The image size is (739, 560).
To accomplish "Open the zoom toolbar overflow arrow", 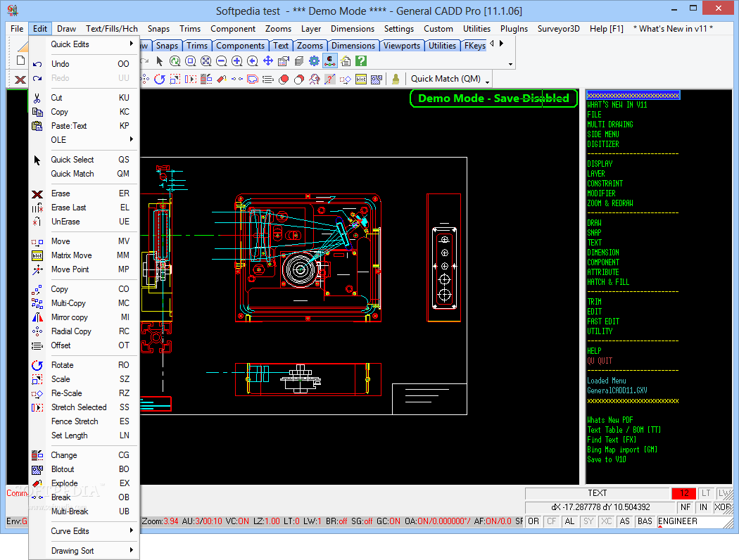I will tap(510, 64).
